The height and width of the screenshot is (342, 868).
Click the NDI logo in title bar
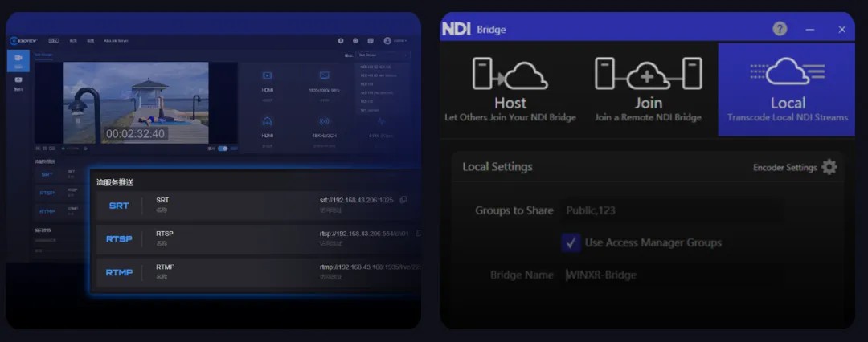(457, 29)
